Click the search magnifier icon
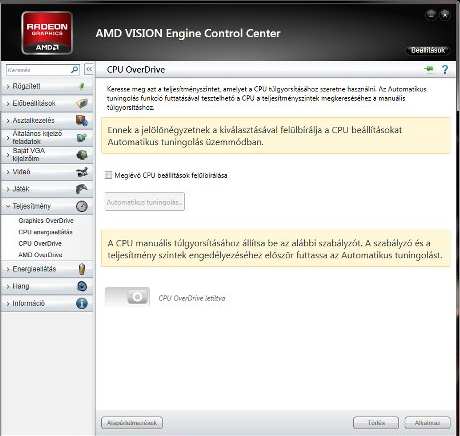 [75, 69]
